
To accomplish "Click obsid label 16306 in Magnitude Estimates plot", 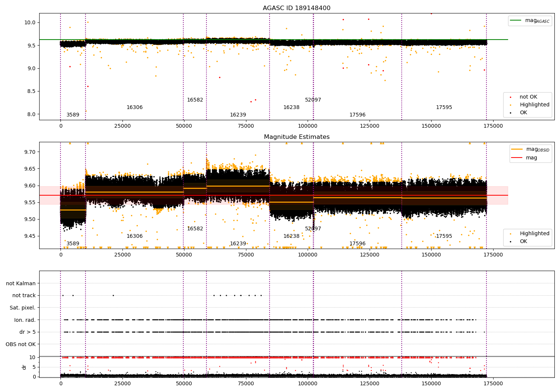I will coord(134,236).
